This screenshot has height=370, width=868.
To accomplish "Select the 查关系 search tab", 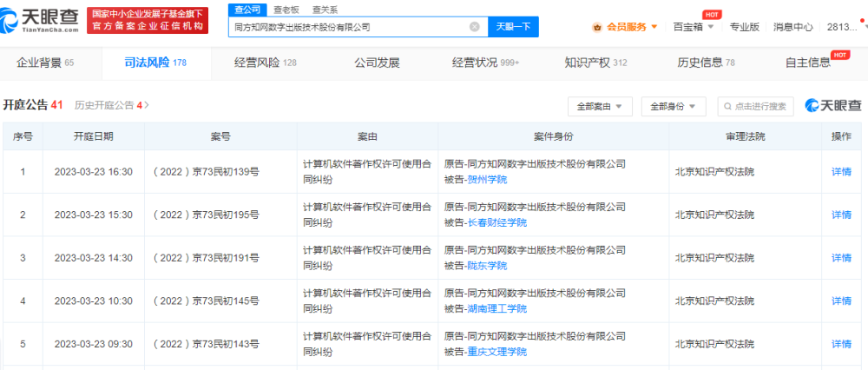I will [x=325, y=10].
